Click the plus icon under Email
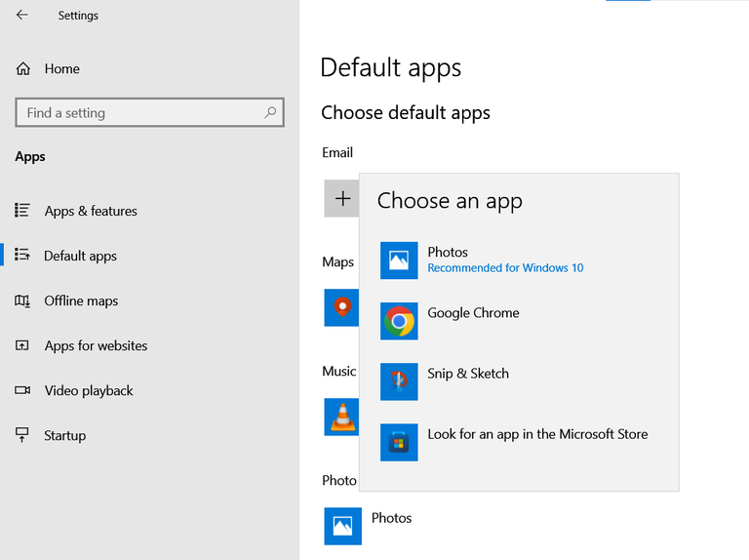The height and width of the screenshot is (560, 749). tap(342, 199)
